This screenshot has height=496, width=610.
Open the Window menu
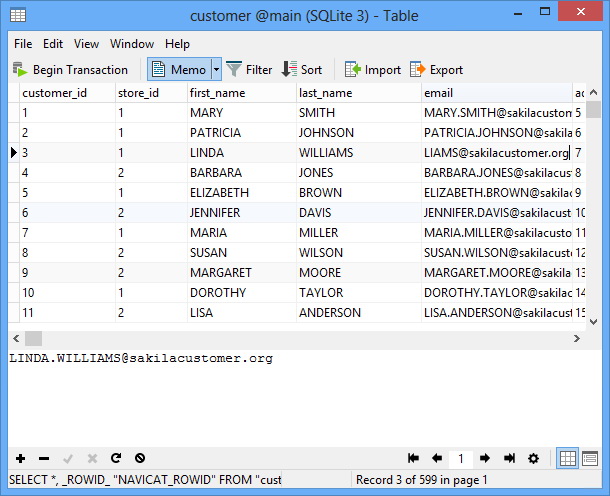[132, 44]
